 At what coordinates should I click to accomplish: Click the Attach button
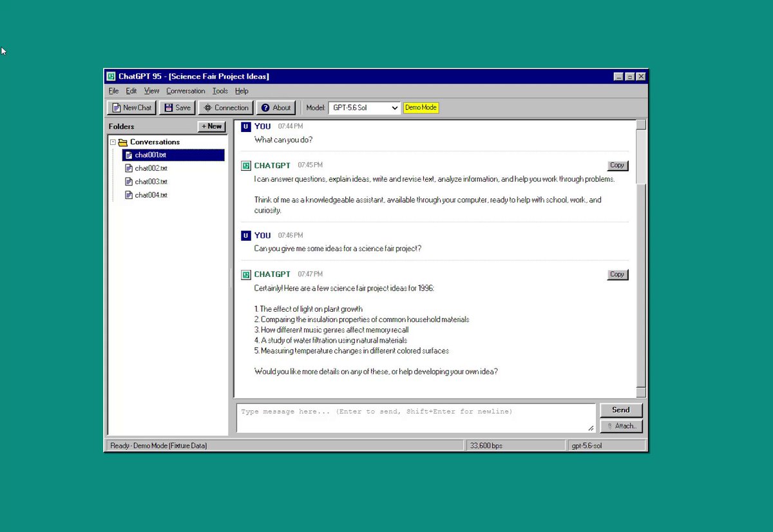coord(621,426)
